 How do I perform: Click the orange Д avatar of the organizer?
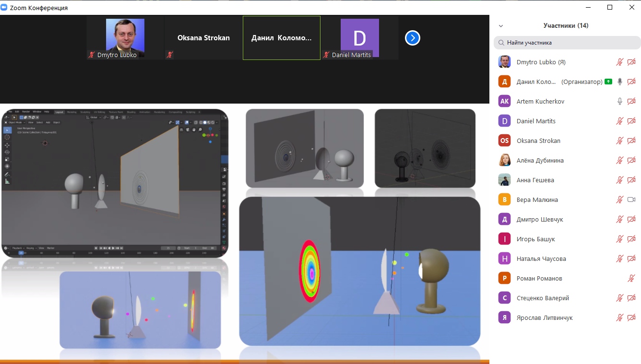pyautogui.click(x=504, y=82)
